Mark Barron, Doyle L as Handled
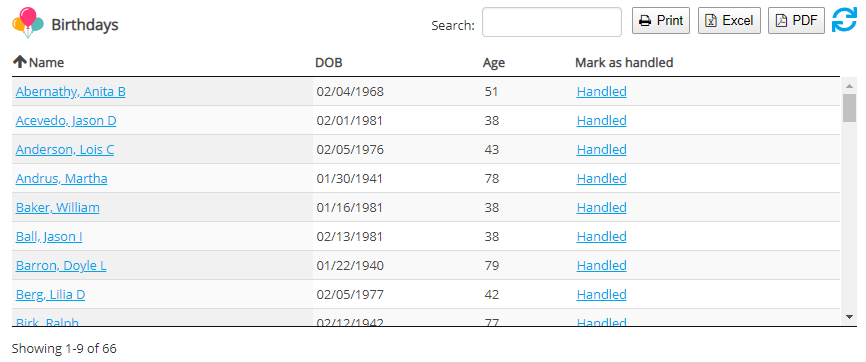This screenshot has height=362, width=866. [601, 265]
